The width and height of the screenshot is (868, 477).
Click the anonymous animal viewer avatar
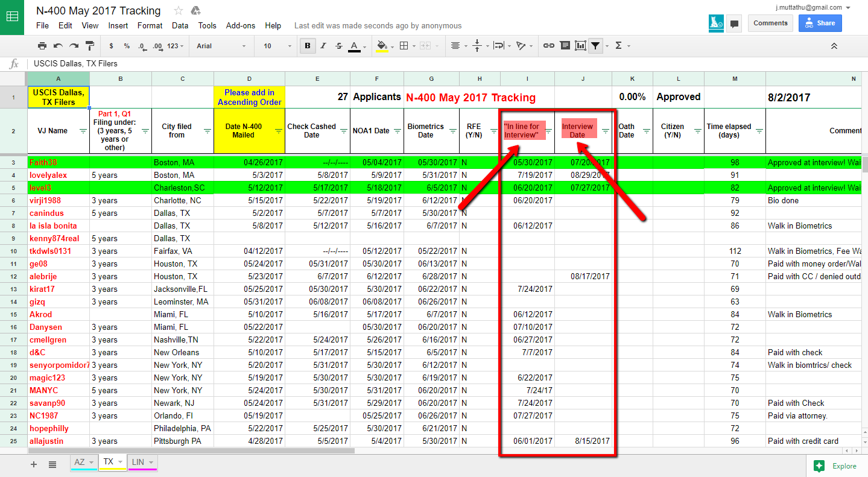point(716,23)
